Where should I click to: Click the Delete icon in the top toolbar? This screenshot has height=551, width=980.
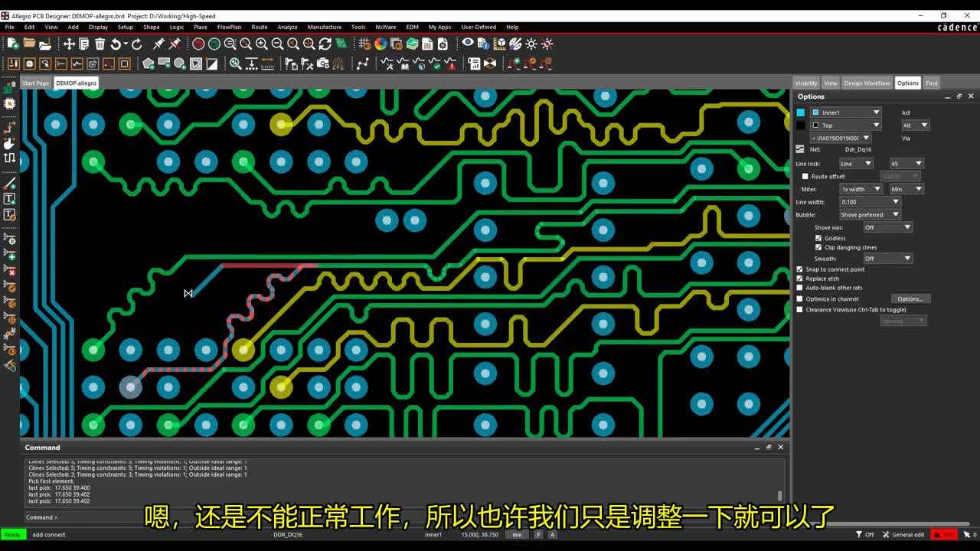click(100, 44)
